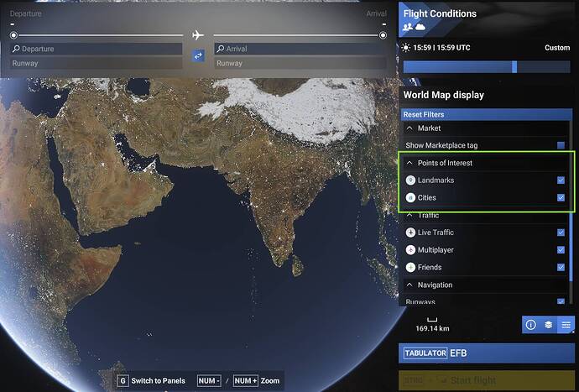Image resolution: width=579 pixels, height=392 pixels.
Task: Click the departure Runway field
Action: [x=96, y=63]
